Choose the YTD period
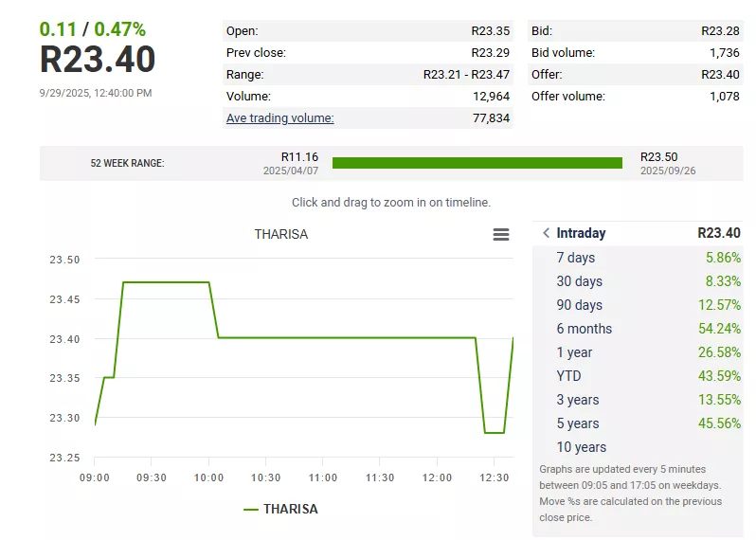The image size is (756, 540). 638,375
